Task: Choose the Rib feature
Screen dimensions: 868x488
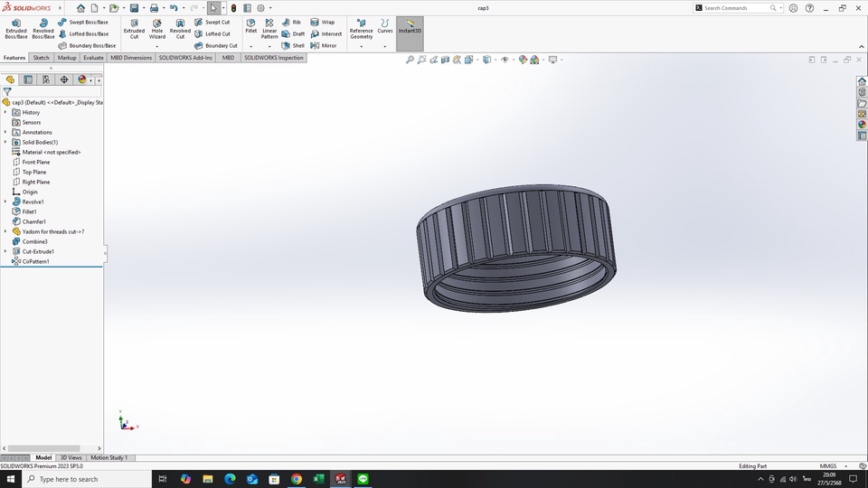Action: click(291, 22)
